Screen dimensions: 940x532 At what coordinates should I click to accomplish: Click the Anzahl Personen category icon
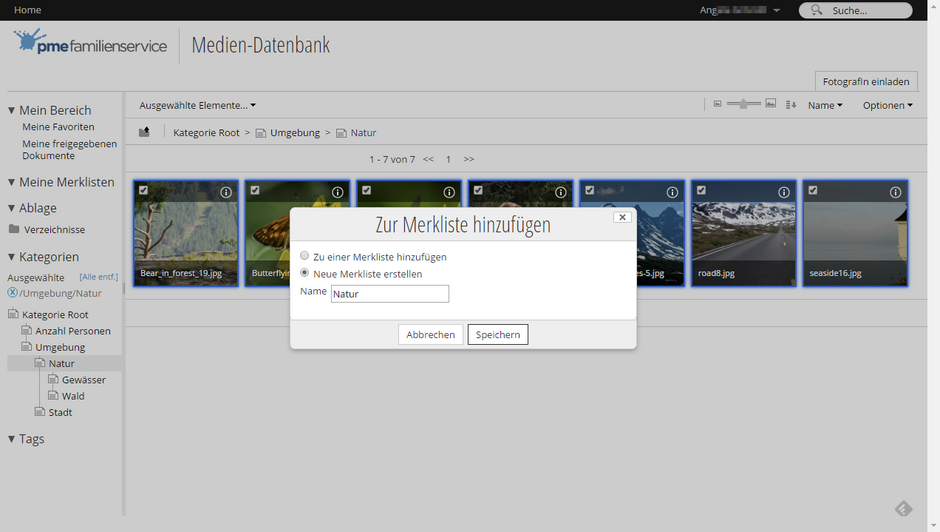coord(26,330)
